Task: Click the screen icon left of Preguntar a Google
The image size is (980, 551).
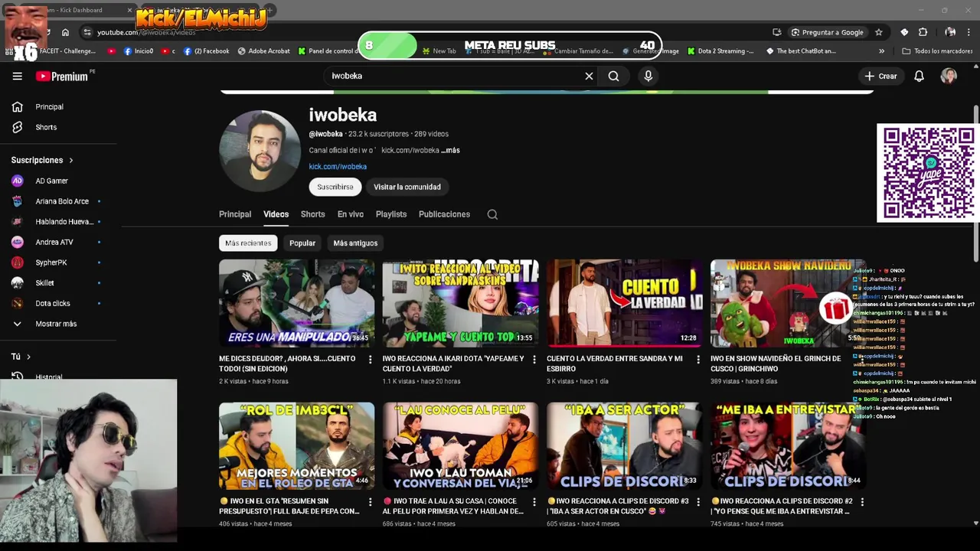Action: 777,32
